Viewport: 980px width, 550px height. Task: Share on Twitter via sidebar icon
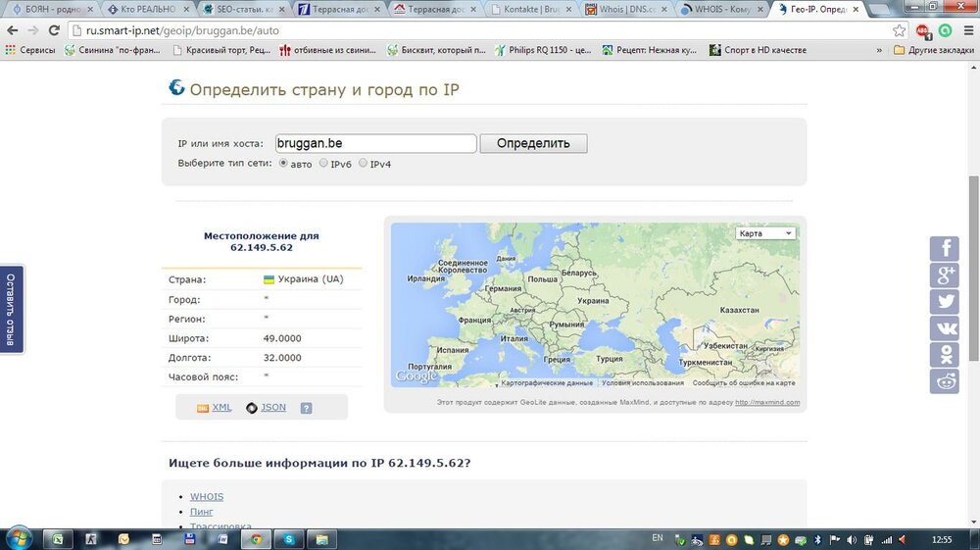click(945, 302)
